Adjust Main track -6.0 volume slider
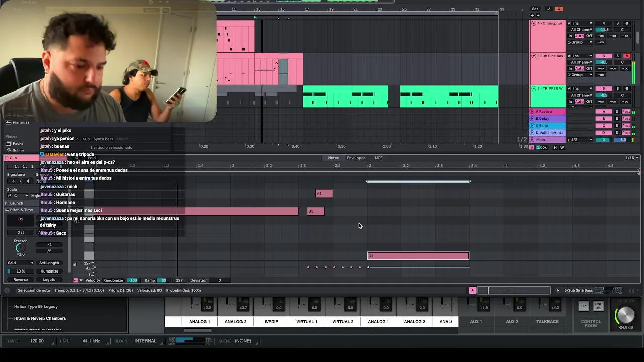Screen dimensions: 644x362 tap(622, 139)
